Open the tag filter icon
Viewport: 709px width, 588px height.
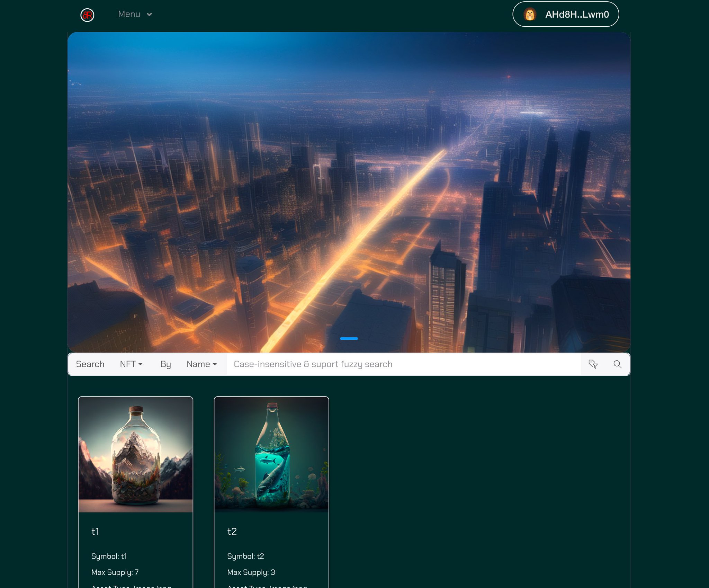tap(593, 364)
